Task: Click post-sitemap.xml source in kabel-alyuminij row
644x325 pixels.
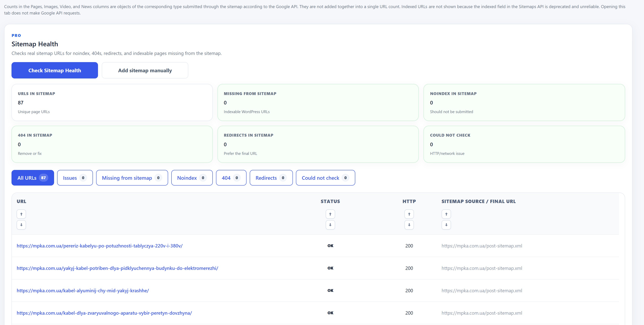Action: (x=482, y=291)
